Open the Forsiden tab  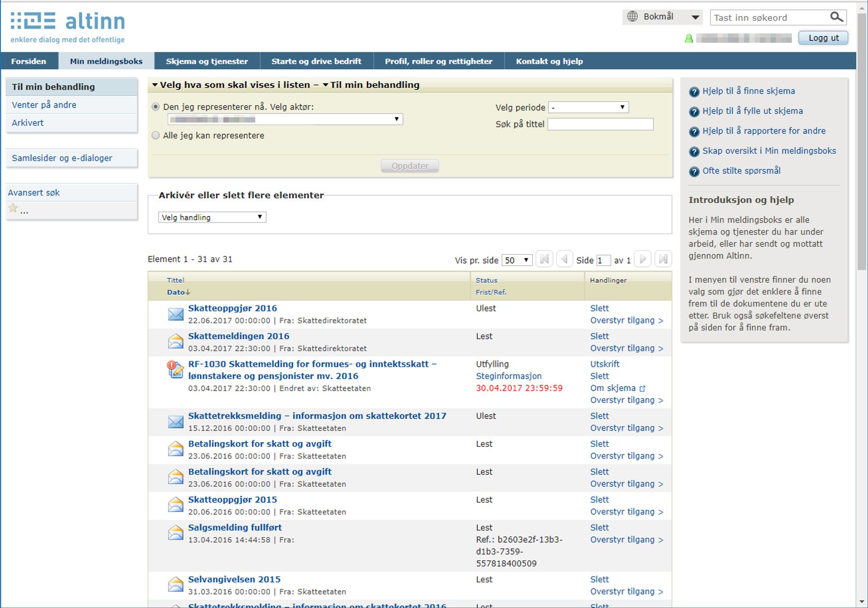click(x=29, y=61)
